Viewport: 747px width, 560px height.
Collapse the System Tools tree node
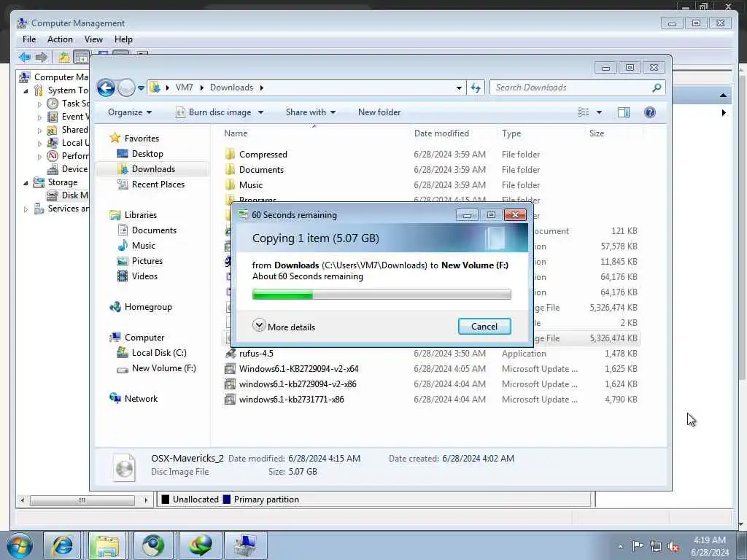26,90
